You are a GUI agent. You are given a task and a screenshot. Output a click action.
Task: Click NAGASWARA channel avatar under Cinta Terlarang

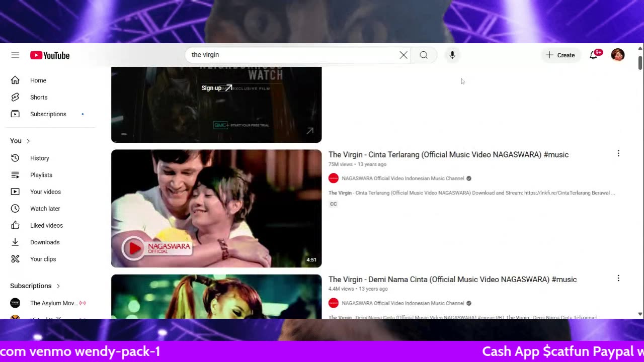(x=334, y=178)
